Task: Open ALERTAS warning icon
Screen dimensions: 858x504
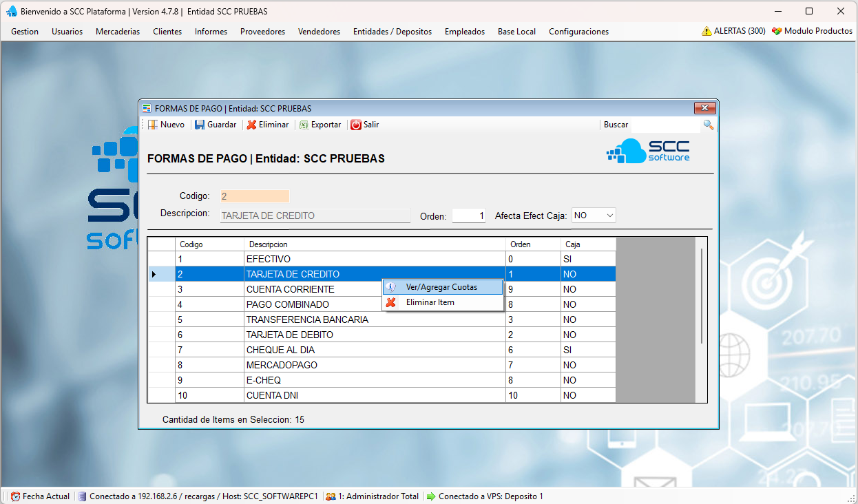Action: click(707, 31)
